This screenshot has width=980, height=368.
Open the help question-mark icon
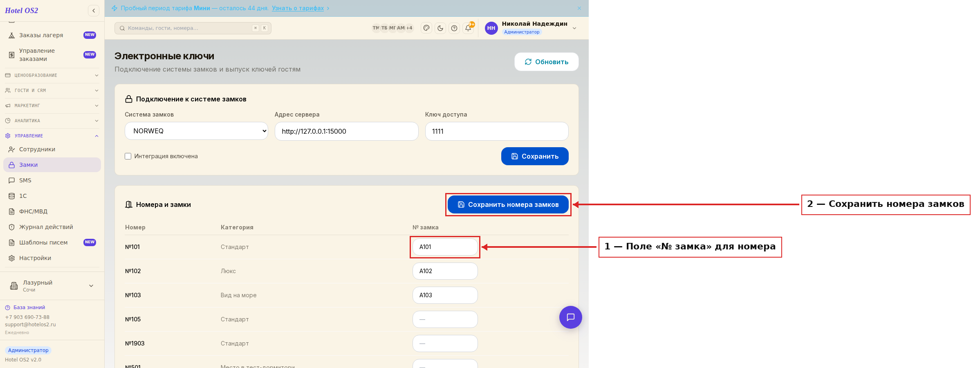(x=454, y=28)
